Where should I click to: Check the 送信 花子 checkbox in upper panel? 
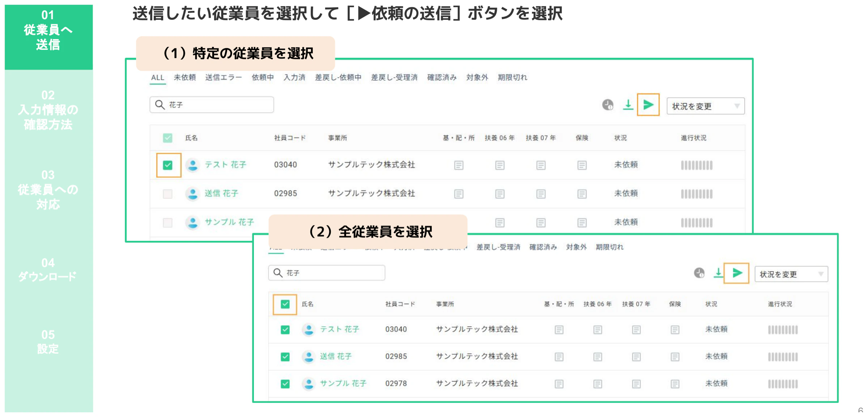167,194
